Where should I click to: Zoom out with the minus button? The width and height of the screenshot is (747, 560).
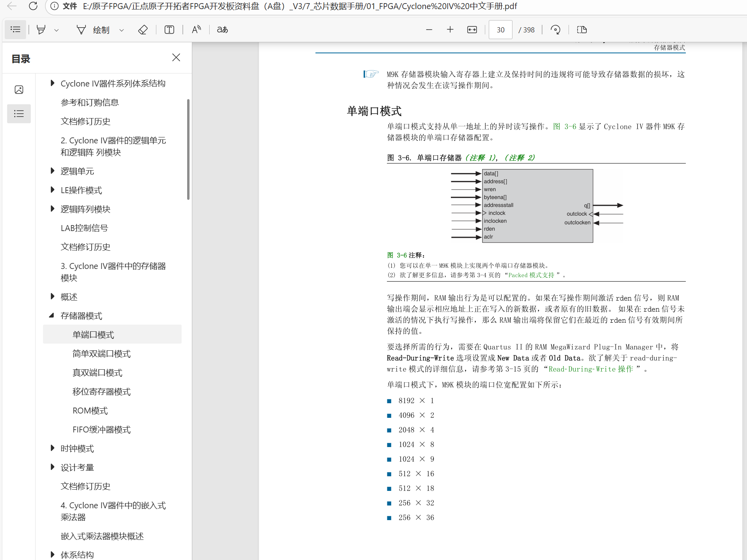pos(429,30)
